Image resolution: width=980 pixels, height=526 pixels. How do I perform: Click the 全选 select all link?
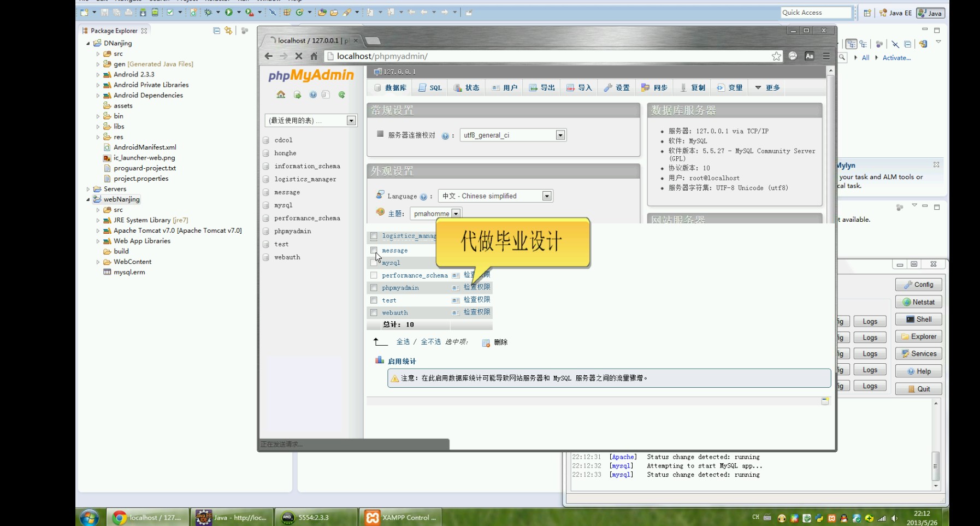click(403, 342)
